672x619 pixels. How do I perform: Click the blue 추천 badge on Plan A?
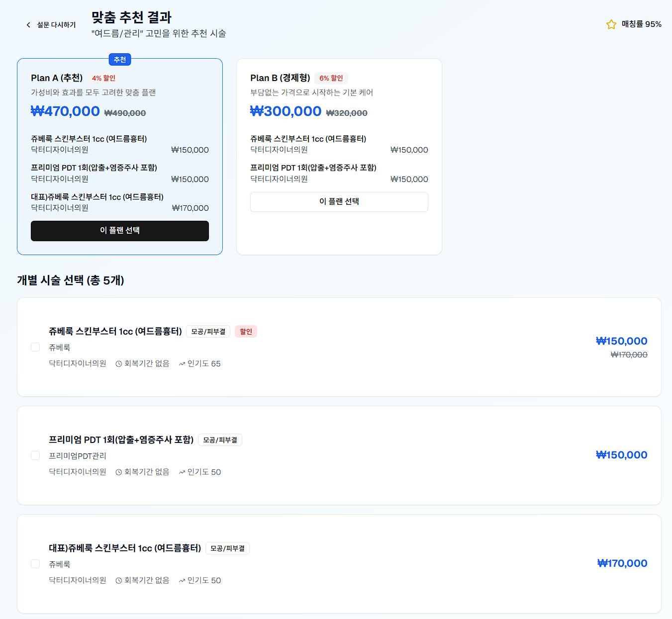pyautogui.click(x=120, y=60)
